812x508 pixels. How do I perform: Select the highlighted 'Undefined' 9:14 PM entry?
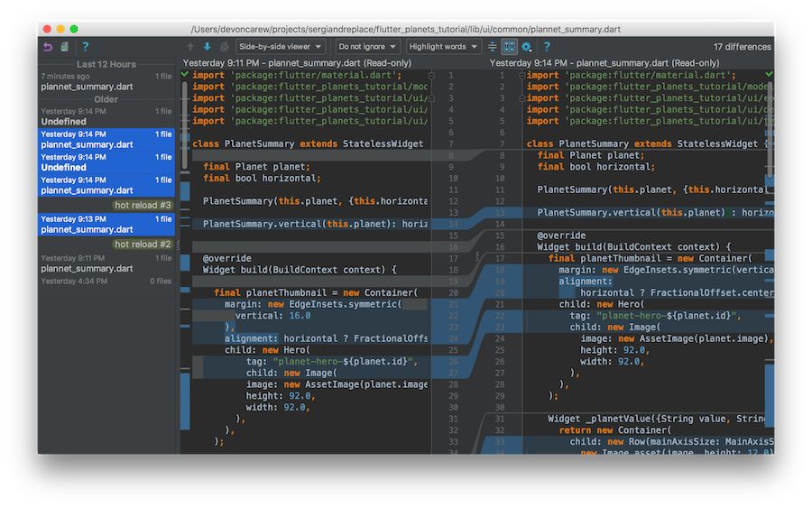click(x=106, y=162)
